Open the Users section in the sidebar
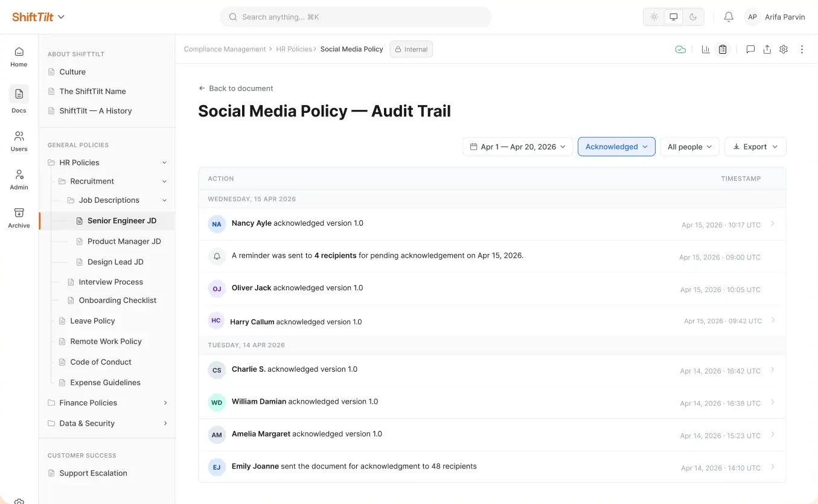 (x=19, y=141)
